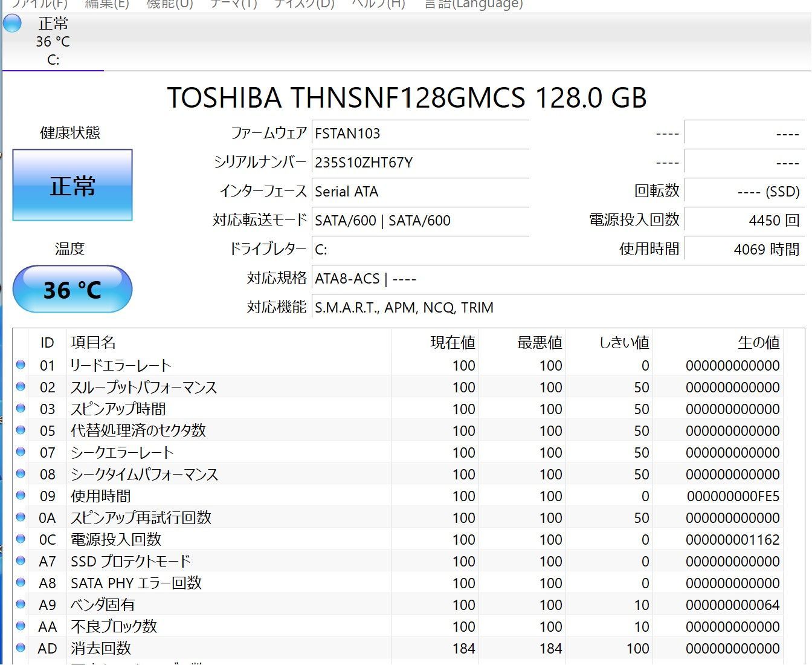812x665 pixels.
Task: Click status icon of row 0C 電源投入回数
Action: (21, 539)
